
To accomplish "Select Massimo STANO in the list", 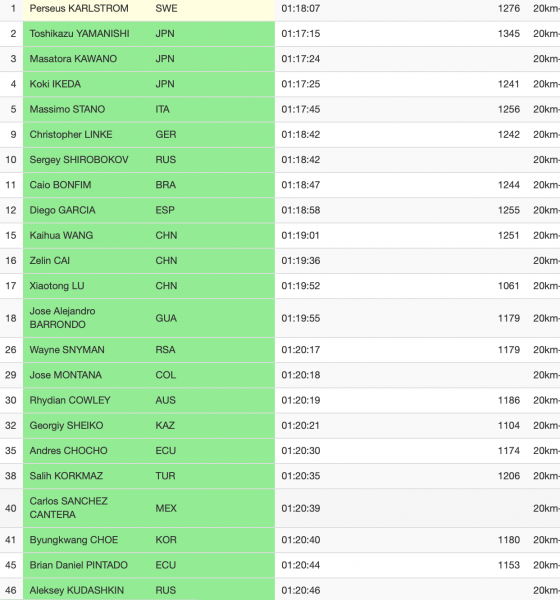I will [67, 109].
